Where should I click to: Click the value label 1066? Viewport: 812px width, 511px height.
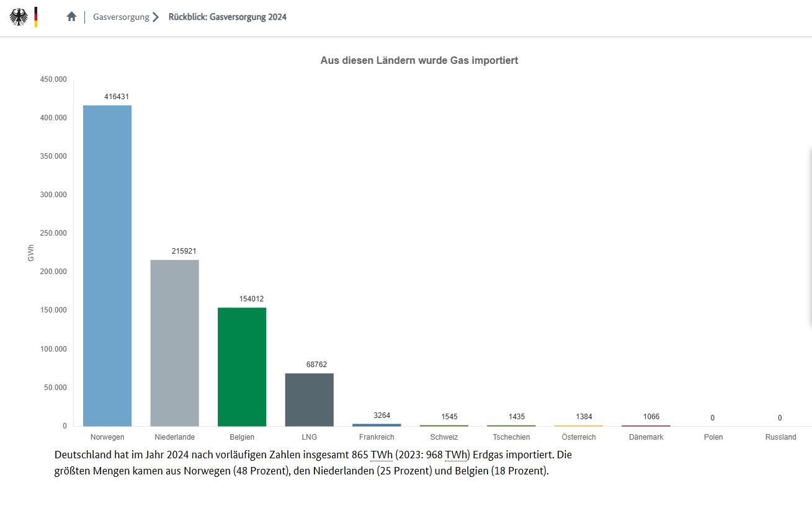(651, 417)
